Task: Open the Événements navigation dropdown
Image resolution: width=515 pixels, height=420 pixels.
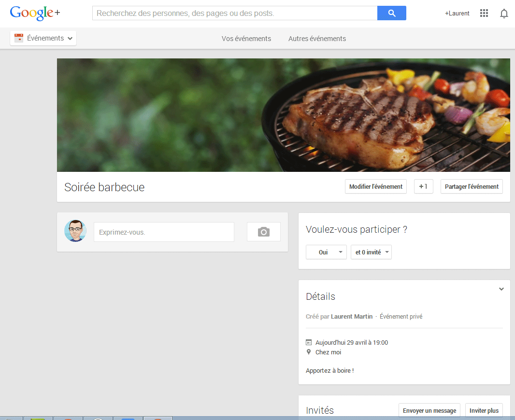Action: pyautogui.click(x=43, y=38)
